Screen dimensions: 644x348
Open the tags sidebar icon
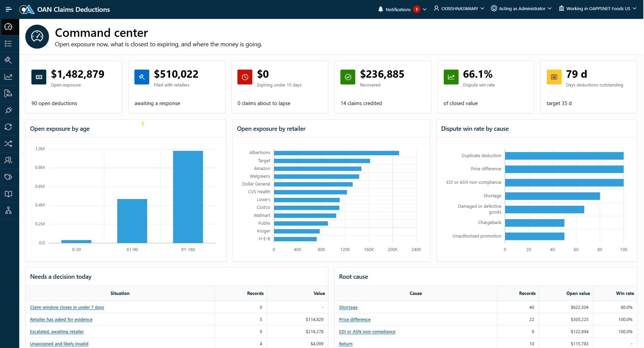[8, 177]
